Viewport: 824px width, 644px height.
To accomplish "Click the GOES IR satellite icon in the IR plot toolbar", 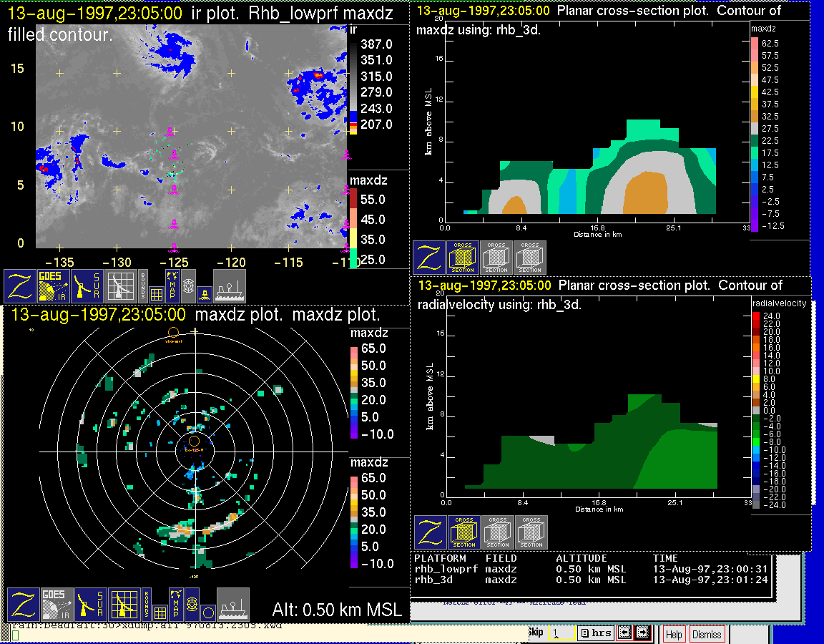I will point(54,286).
